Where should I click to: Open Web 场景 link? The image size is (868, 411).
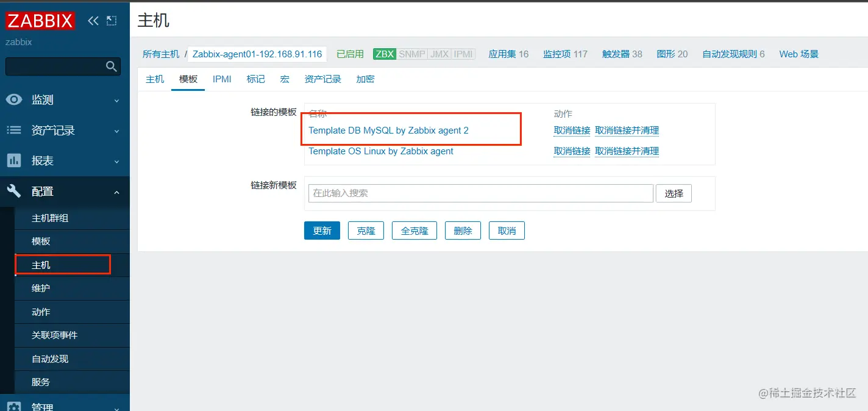(799, 54)
